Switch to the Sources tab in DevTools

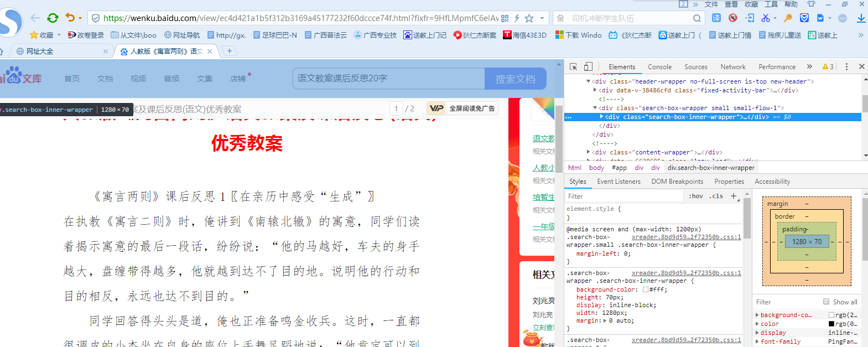coord(696,67)
